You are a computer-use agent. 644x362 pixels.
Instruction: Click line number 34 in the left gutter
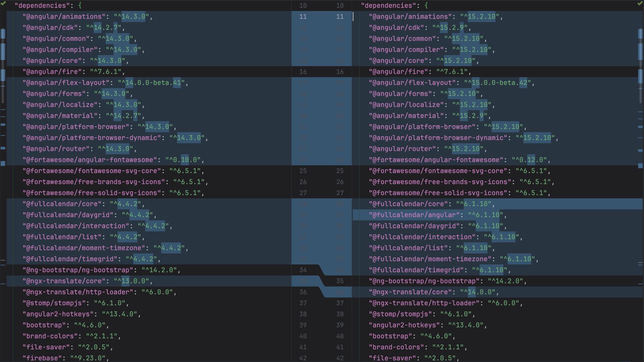(303, 270)
